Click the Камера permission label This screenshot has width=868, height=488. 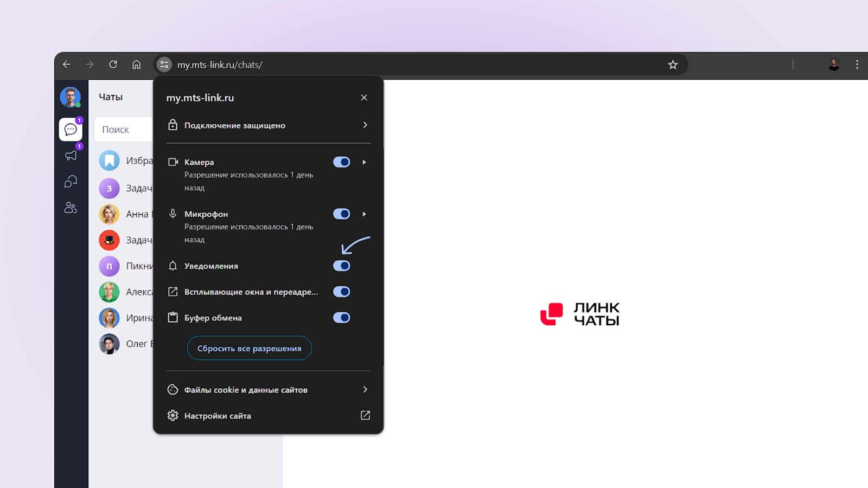tap(199, 162)
